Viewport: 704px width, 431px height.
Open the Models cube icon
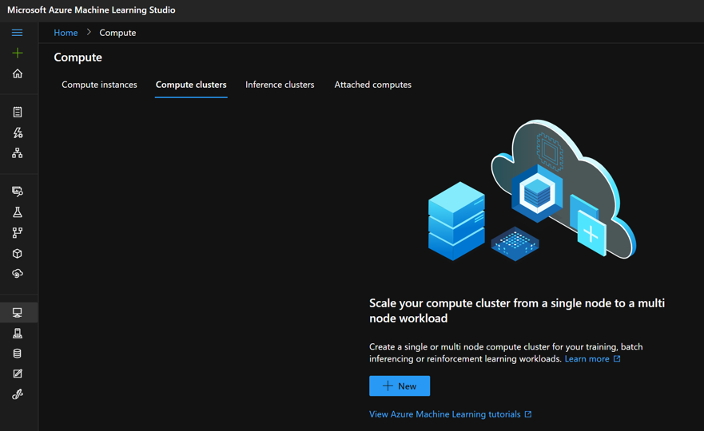coord(17,253)
